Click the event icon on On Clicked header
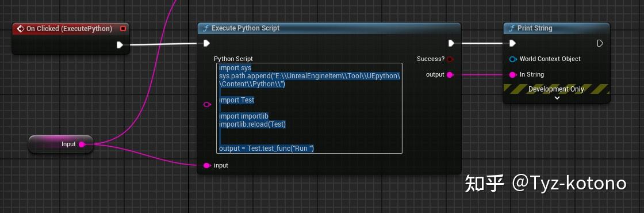The image size is (644, 213). click(21, 29)
